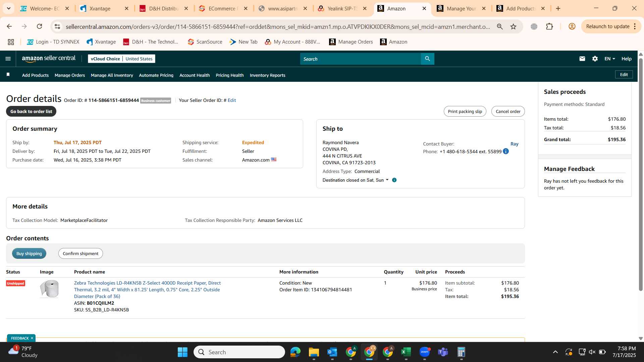Open vCloud Choice United States account switcher

coord(121,59)
